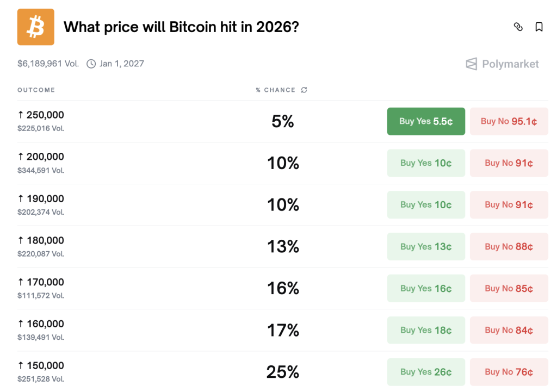
Task: Buy Yes at 13¢ for 180,000
Action: coord(426,247)
